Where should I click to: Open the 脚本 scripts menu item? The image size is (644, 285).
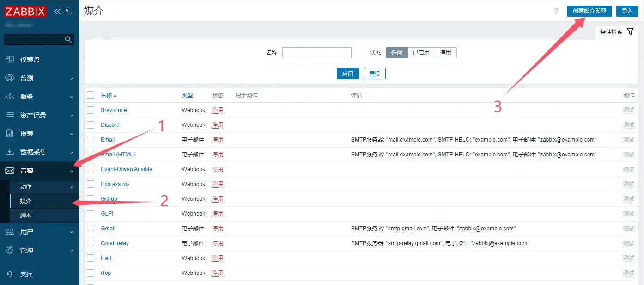pyautogui.click(x=26, y=216)
